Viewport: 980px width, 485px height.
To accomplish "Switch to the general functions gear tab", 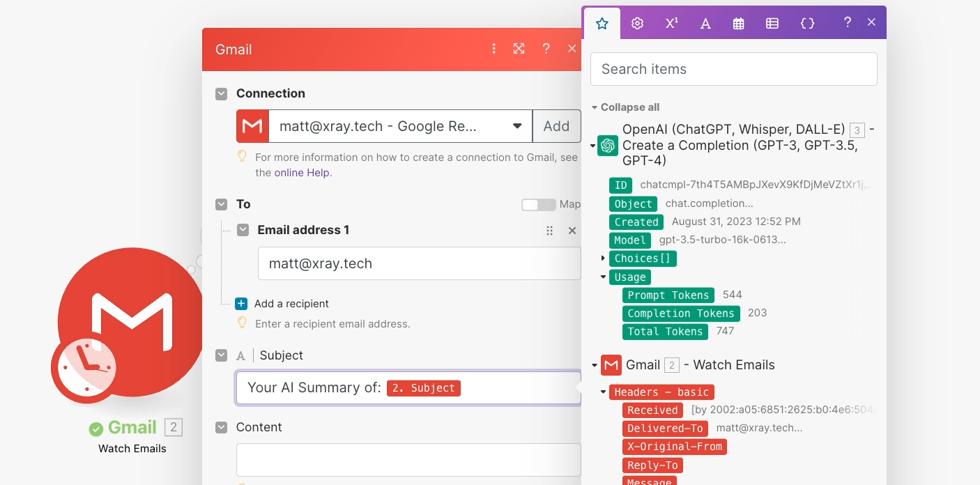I will [x=637, y=23].
